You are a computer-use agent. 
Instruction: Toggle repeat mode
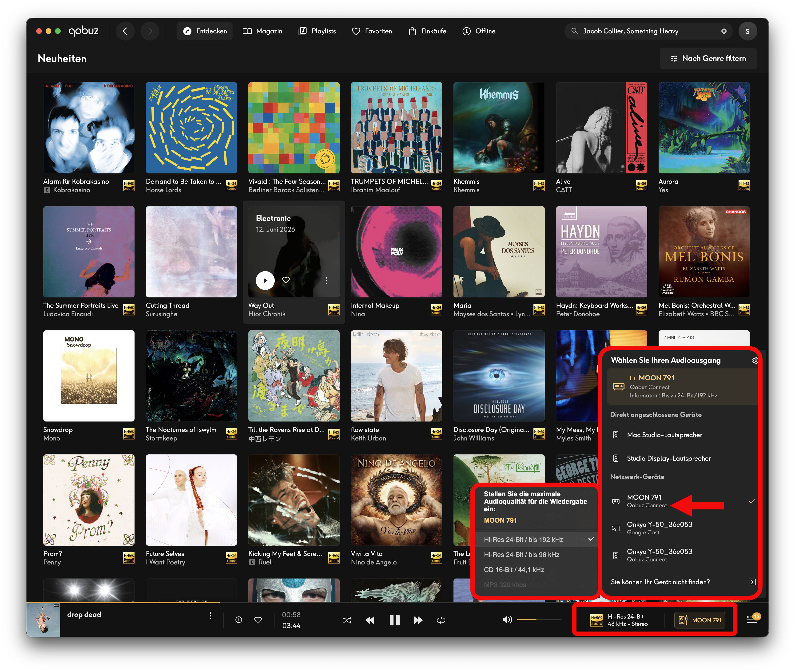441,620
